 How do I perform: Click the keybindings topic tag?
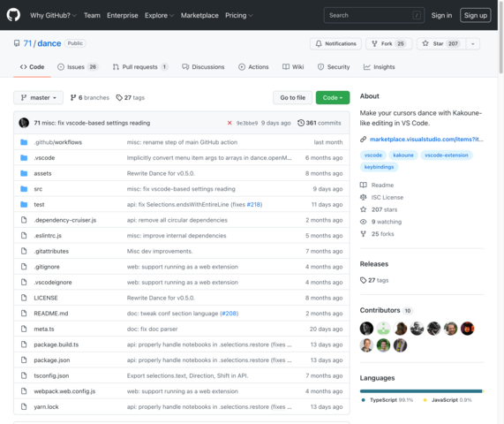[379, 167]
